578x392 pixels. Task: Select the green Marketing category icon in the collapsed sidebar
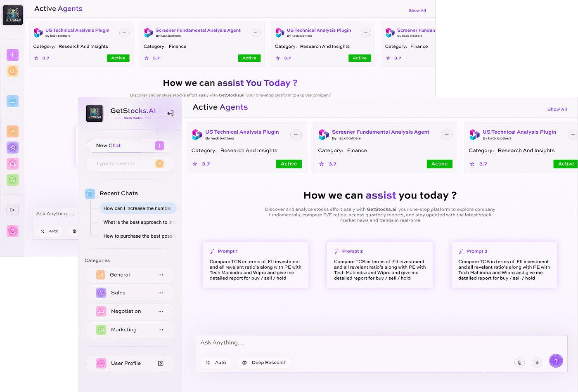pyautogui.click(x=12, y=179)
